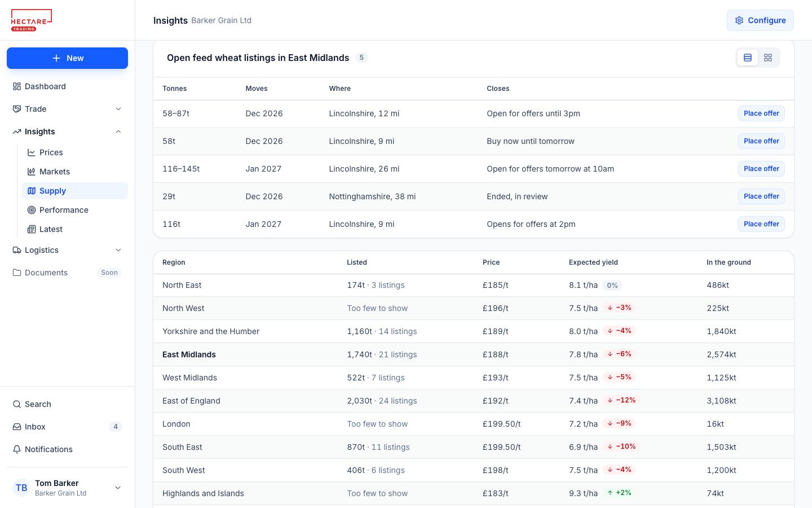Switch listings to table view

(748, 58)
